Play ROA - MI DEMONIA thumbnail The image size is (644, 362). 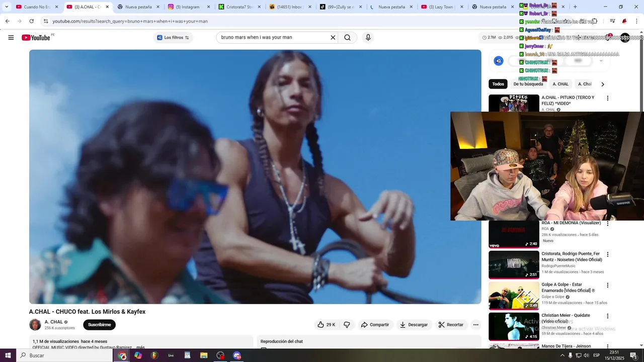click(514, 234)
